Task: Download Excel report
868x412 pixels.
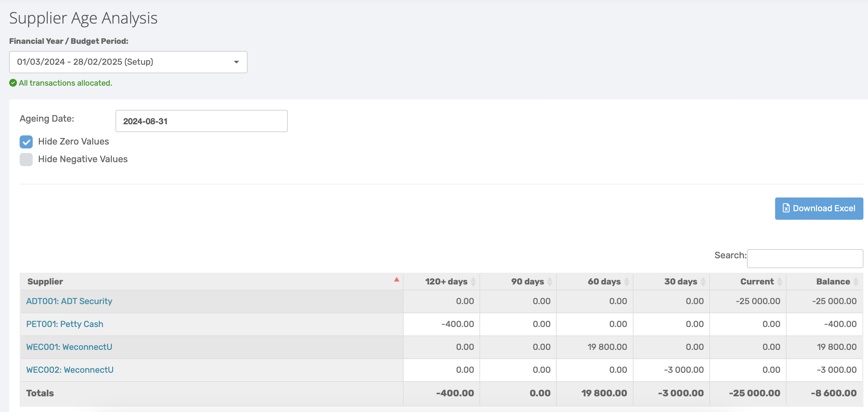Action: click(x=819, y=209)
